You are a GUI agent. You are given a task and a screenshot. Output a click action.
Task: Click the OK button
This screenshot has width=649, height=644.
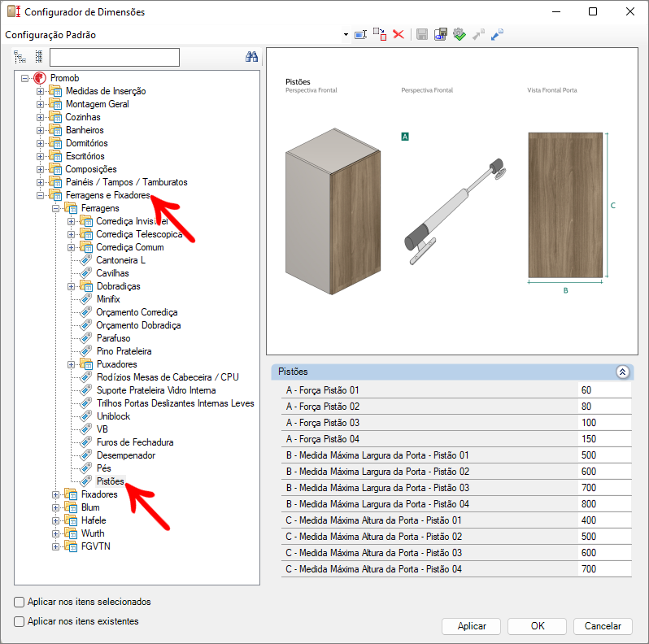[537, 626]
